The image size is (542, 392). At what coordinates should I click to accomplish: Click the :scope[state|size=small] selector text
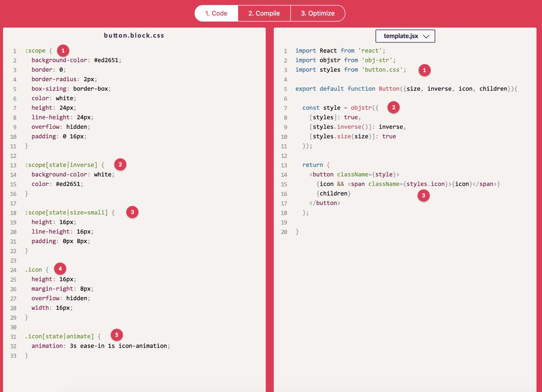(x=66, y=212)
